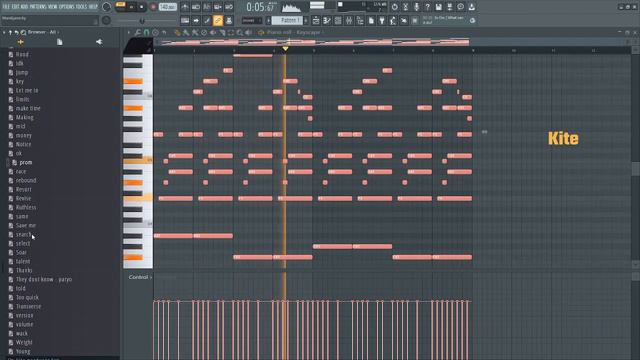Click the transport stop button
640x360 pixels.
(x=142, y=7)
